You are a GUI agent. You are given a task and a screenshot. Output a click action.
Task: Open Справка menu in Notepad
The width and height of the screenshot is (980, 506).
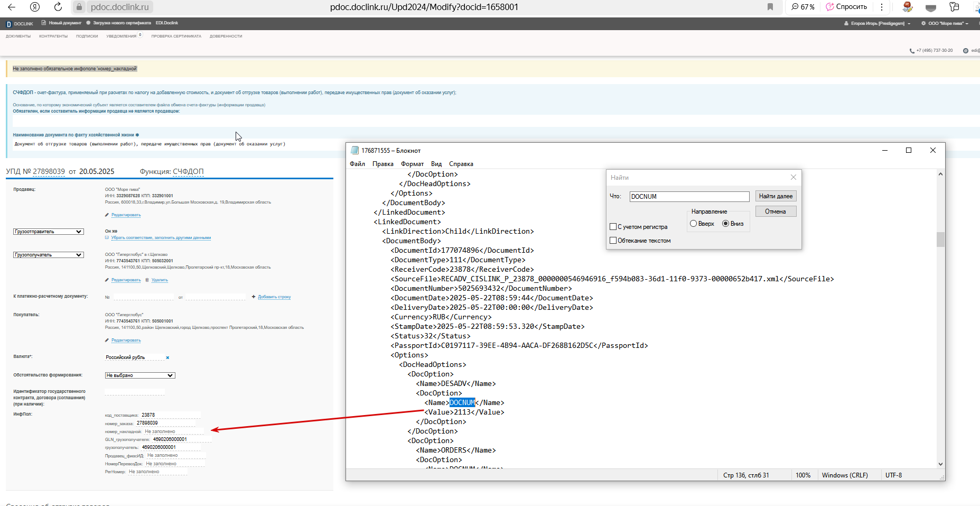(x=461, y=164)
